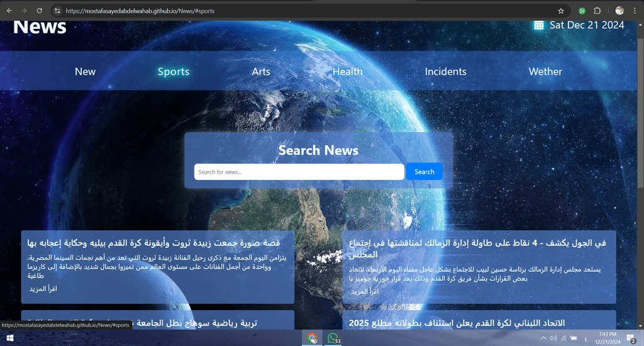Image resolution: width=644 pixels, height=346 pixels.
Task: Open Chrome three-dot menu
Action: pos(635,11)
